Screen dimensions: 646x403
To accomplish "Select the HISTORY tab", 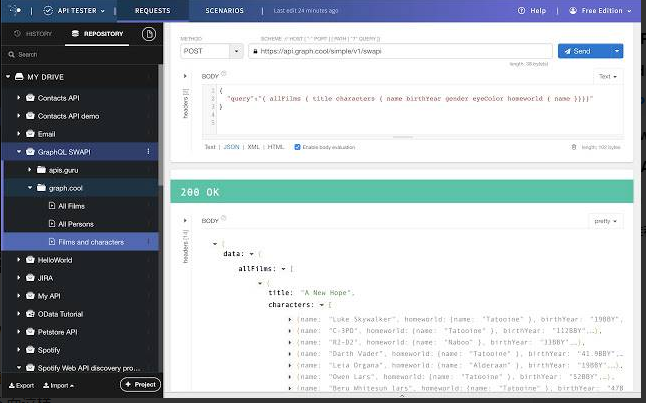I will (x=33, y=34).
